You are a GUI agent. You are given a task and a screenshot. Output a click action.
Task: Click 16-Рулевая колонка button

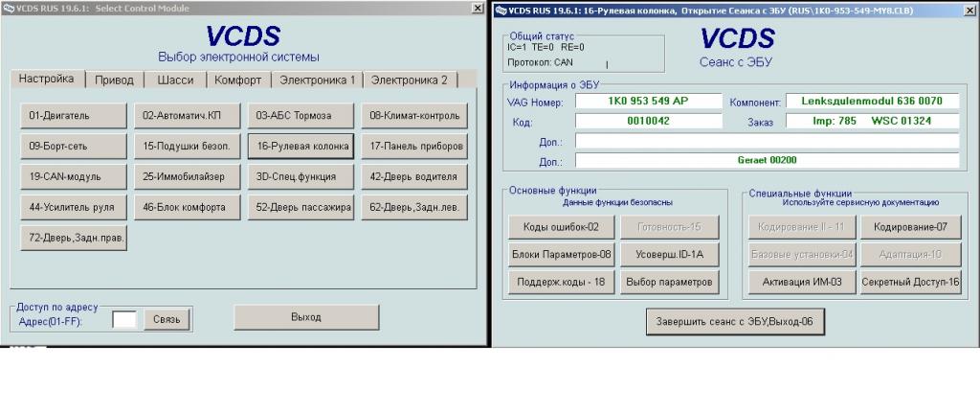tap(301, 147)
